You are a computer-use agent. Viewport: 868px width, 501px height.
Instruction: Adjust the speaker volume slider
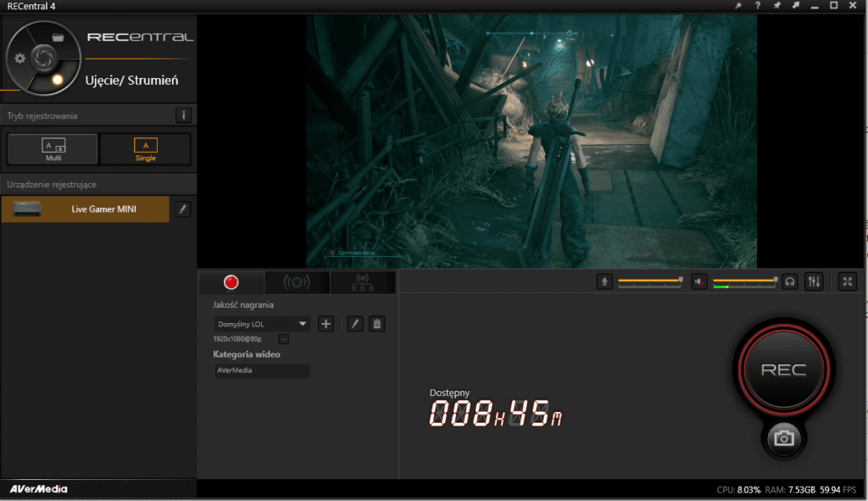[745, 281]
